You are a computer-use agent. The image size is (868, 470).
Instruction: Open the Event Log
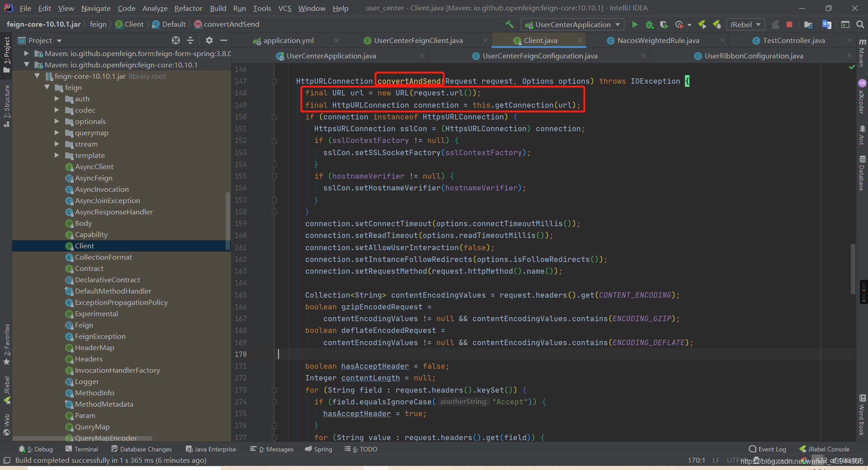pyautogui.click(x=767, y=449)
